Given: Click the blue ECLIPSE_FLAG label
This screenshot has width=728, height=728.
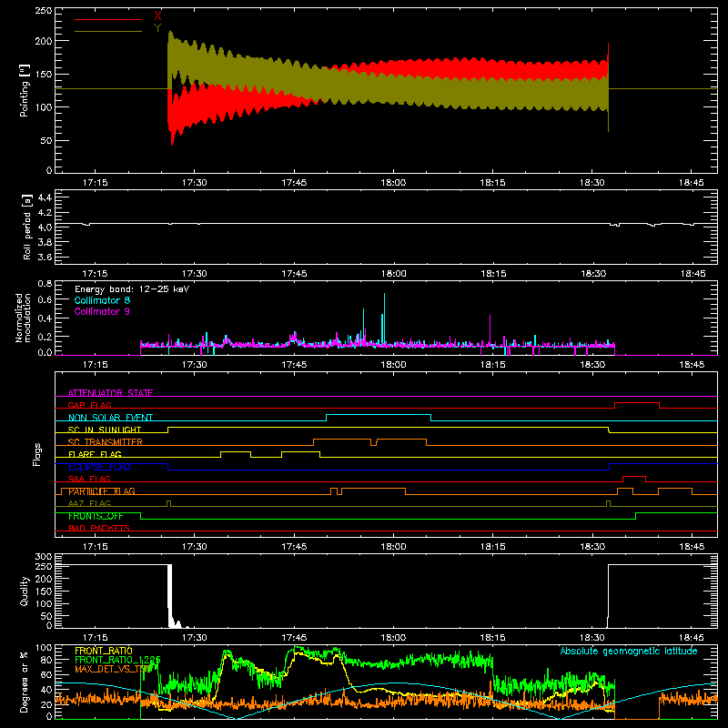Looking at the screenshot, I should pos(99,467).
